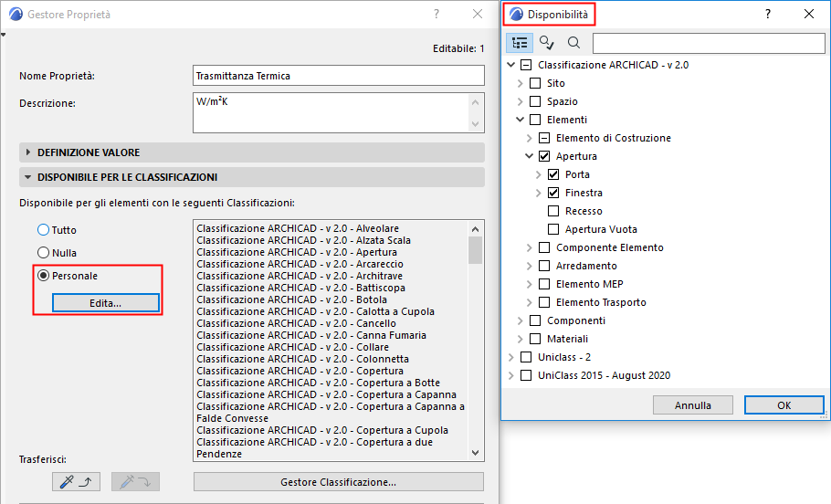The image size is (831, 504).
Task: Click Annulla in Disponibilità dialog
Action: click(x=693, y=405)
